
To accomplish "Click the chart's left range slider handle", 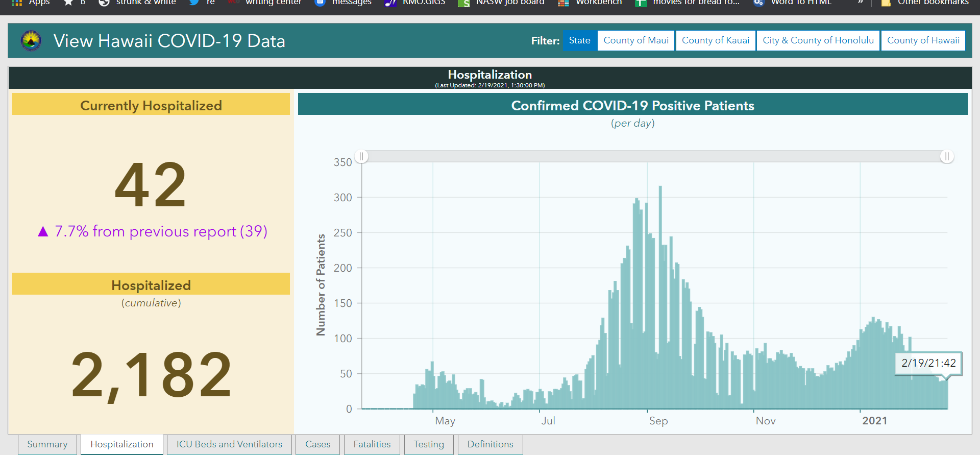I will tap(361, 156).
